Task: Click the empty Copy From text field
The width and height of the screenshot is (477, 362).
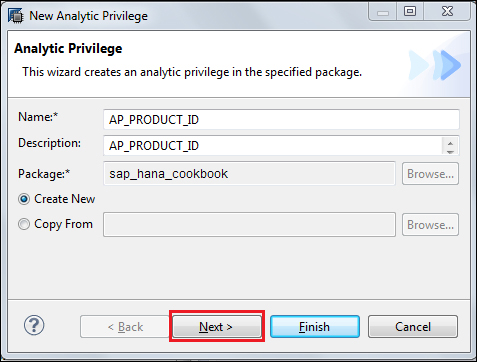Action: click(249, 225)
